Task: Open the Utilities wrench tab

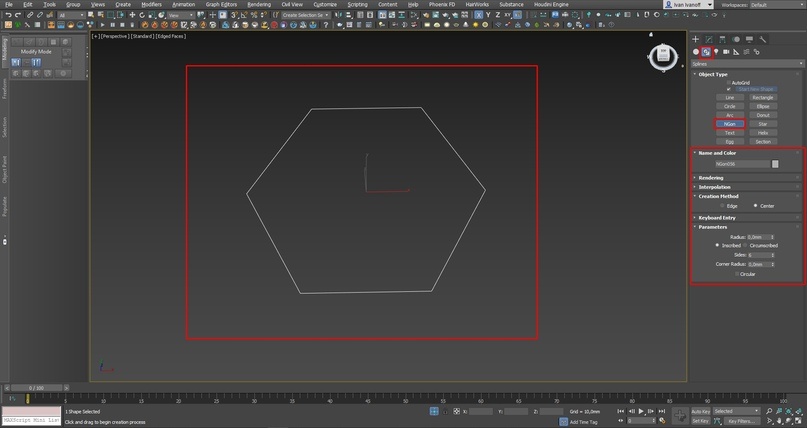Action: (763, 39)
